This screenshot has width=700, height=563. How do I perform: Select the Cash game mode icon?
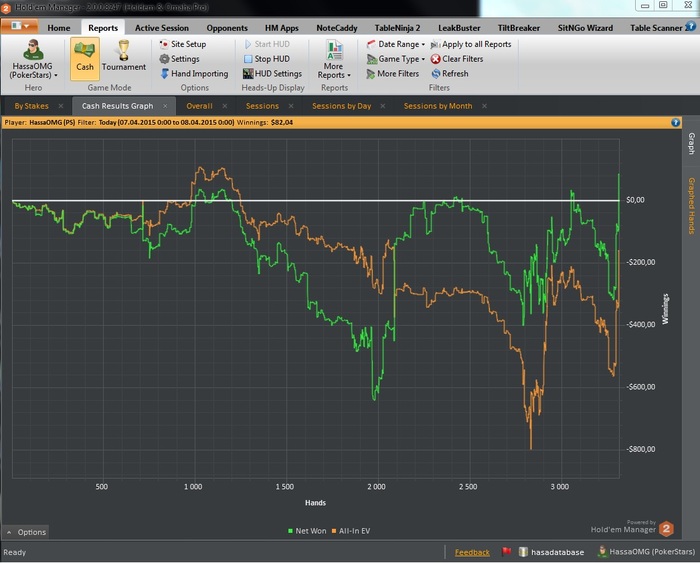(85, 53)
